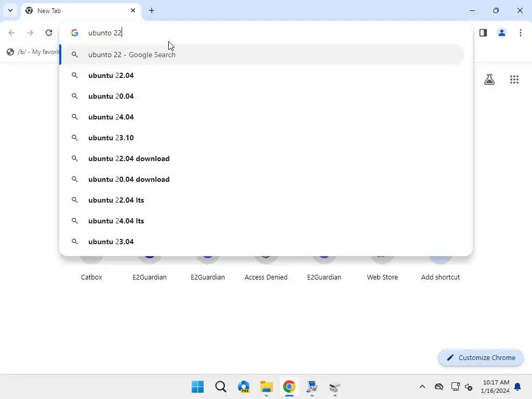Screen dimensions: 532x399
Task: Open the '/b/ - My favorit' bookmark
Action: (x=33, y=52)
